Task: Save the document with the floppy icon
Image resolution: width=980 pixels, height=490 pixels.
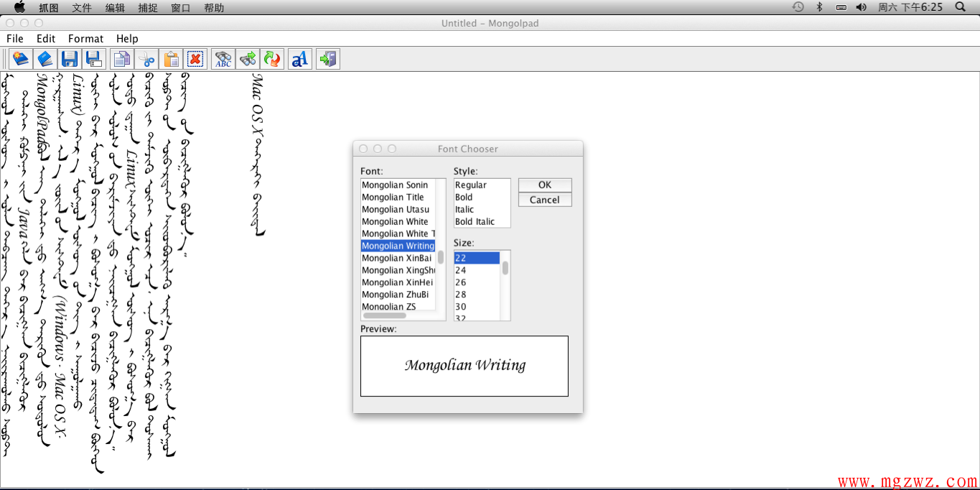Action: [70, 59]
